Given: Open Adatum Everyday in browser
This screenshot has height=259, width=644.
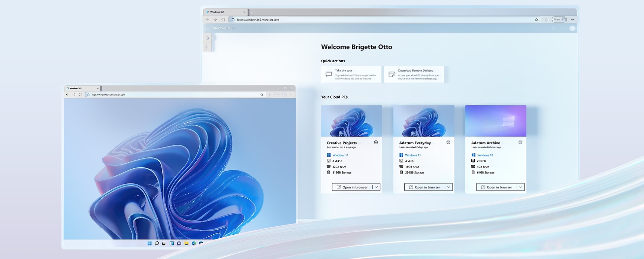Looking at the screenshot, I should tap(424, 187).
